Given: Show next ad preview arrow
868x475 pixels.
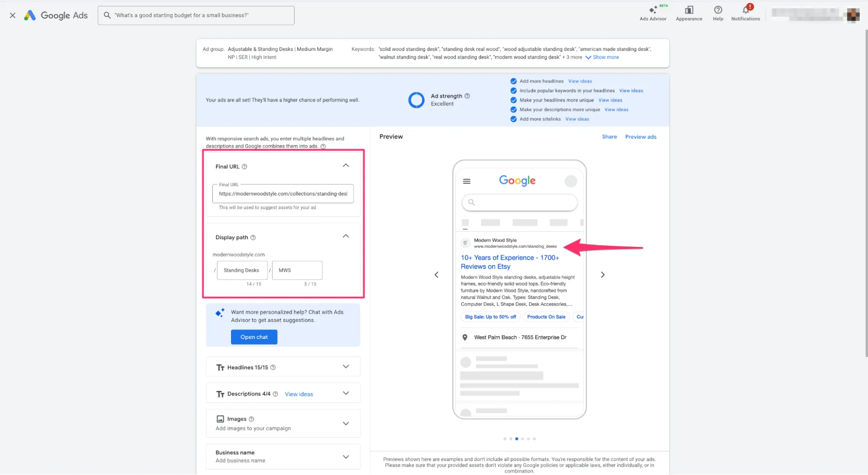Looking at the screenshot, I should (602, 275).
